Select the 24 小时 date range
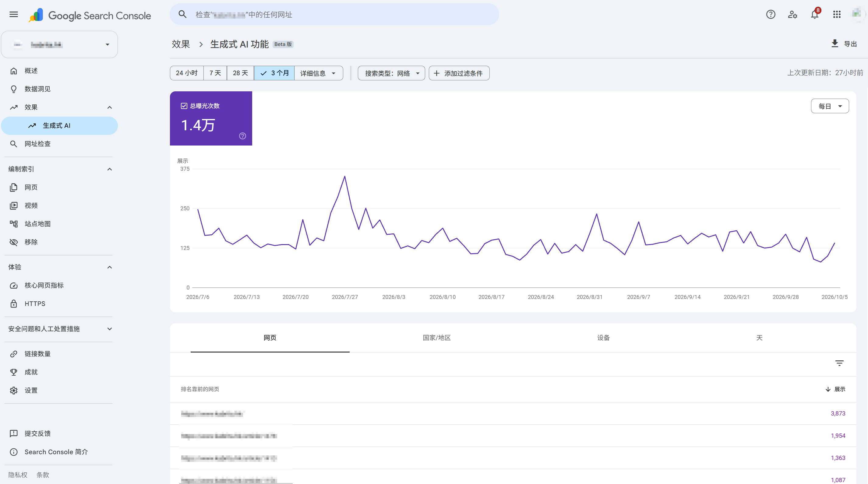 click(x=187, y=73)
